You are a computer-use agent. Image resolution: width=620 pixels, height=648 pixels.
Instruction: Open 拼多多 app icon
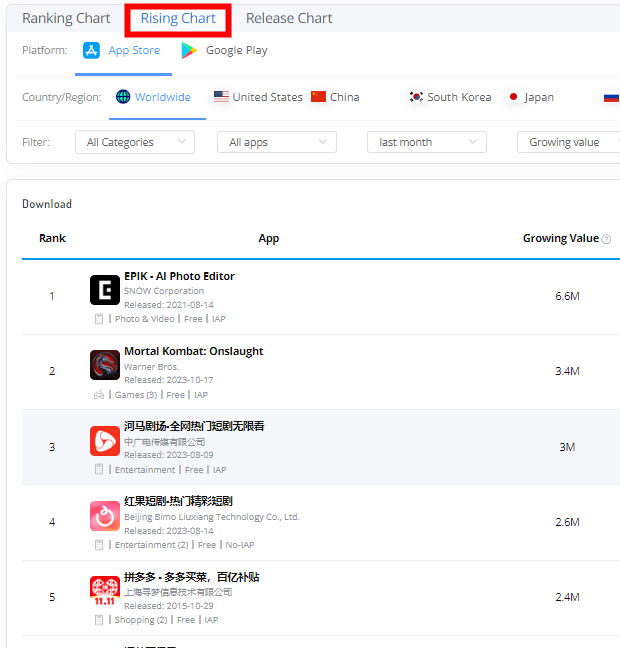pyautogui.click(x=105, y=591)
